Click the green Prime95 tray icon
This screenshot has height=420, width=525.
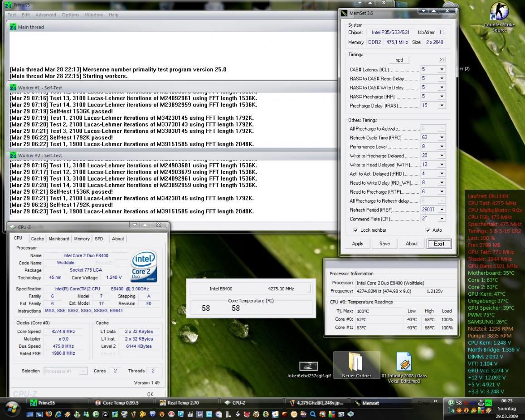pyautogui.click(x=489, y=403)
